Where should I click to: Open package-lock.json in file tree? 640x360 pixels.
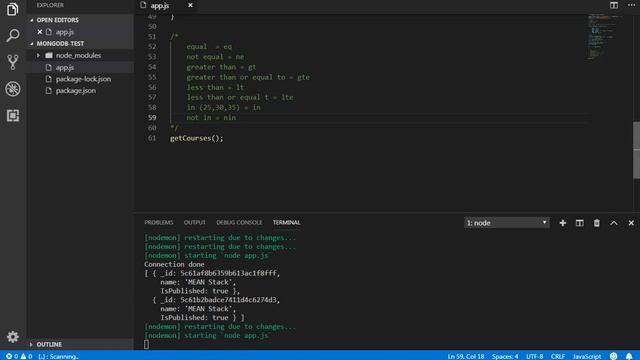[x=83, y=79]
